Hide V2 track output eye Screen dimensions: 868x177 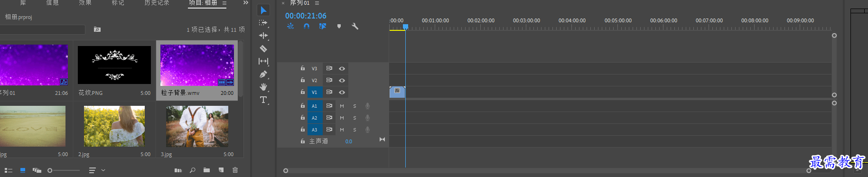click(342, 81)
